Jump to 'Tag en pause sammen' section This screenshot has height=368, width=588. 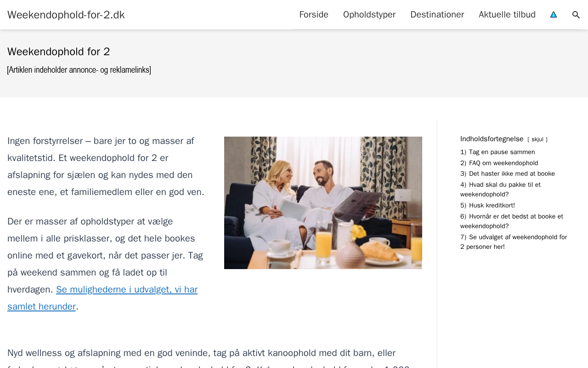498,152
